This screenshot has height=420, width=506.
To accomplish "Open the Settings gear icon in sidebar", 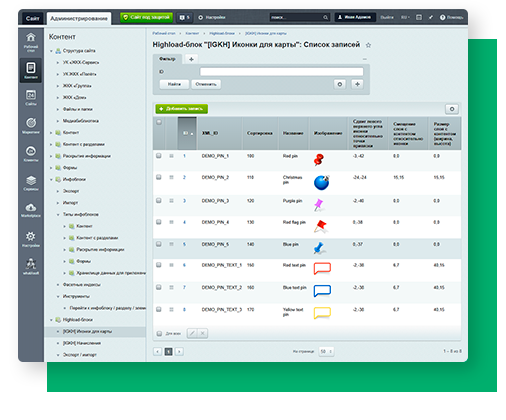I will 31,237.
